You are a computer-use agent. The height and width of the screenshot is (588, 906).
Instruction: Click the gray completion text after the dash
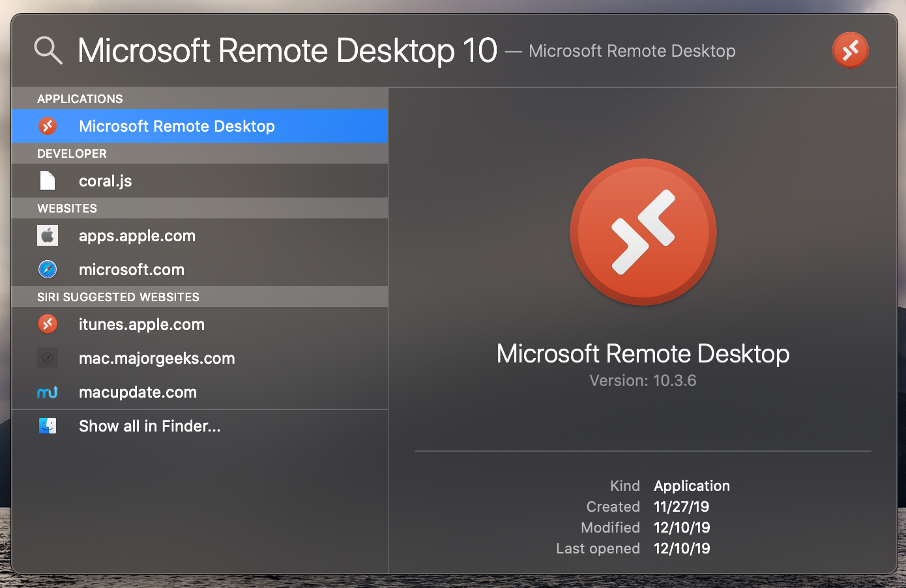coord(632,51)
